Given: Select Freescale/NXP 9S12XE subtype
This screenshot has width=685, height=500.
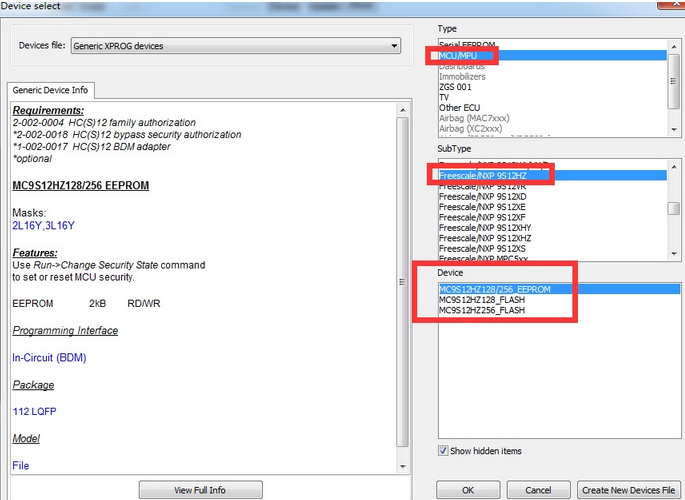Looking at the screenshot, I should click(x=553, y=207).
